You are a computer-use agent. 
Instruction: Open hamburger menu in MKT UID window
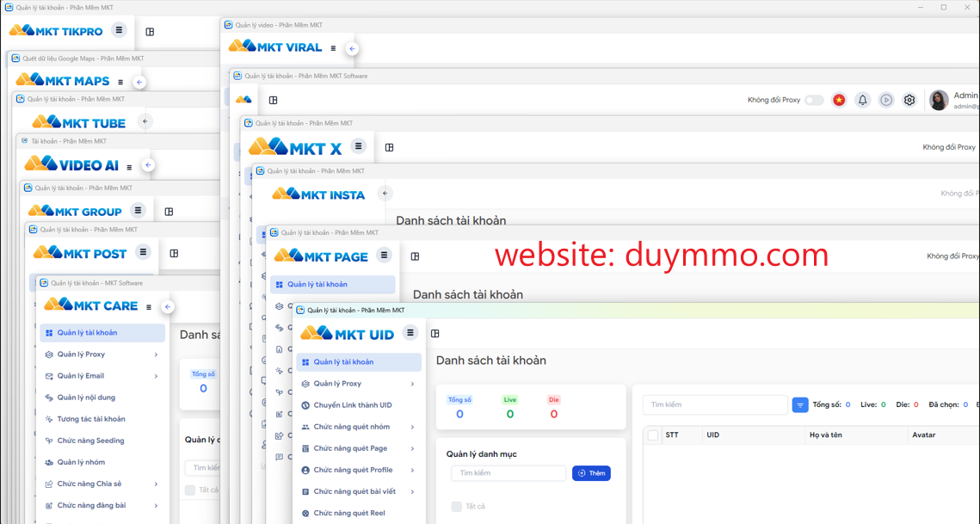[x=410, y=333]
